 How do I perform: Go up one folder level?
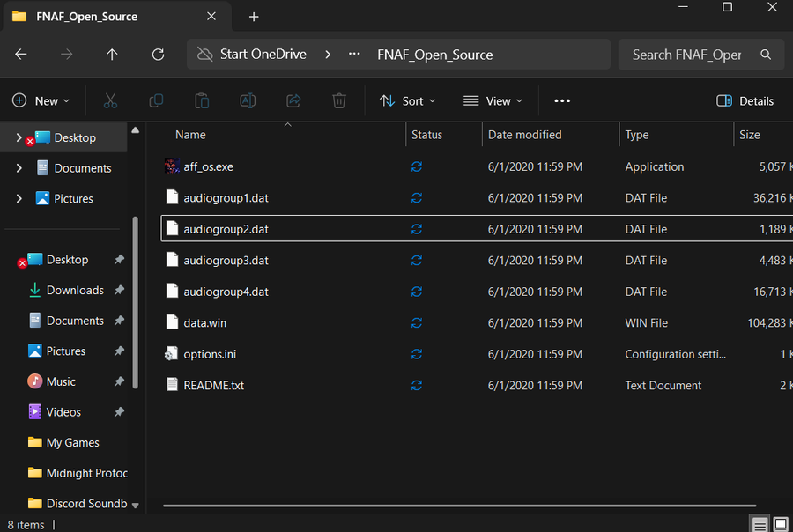click(112, 54)
